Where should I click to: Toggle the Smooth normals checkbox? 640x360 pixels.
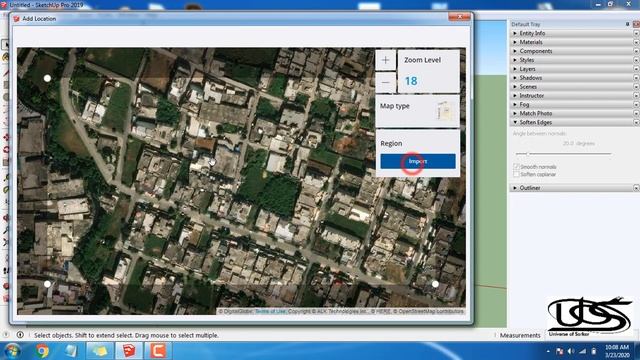tap(516, 167)
